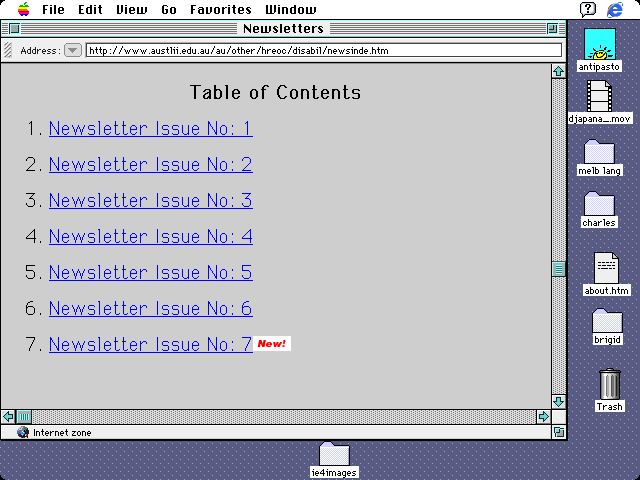
Task: Click the Trash icon
Action: click(609, 385)
